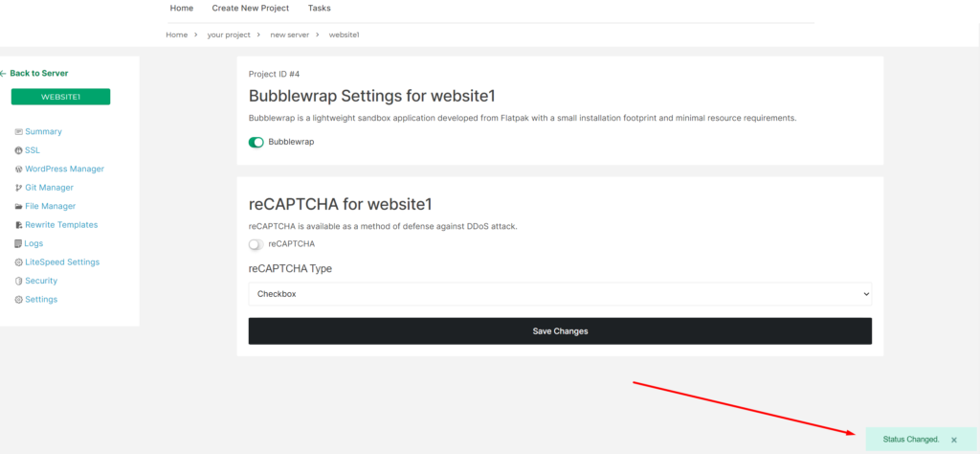The width and height of the screenshot is (980, 454).
Task: Go to Home in breadcrumb
Action: (x=177, y=35)
